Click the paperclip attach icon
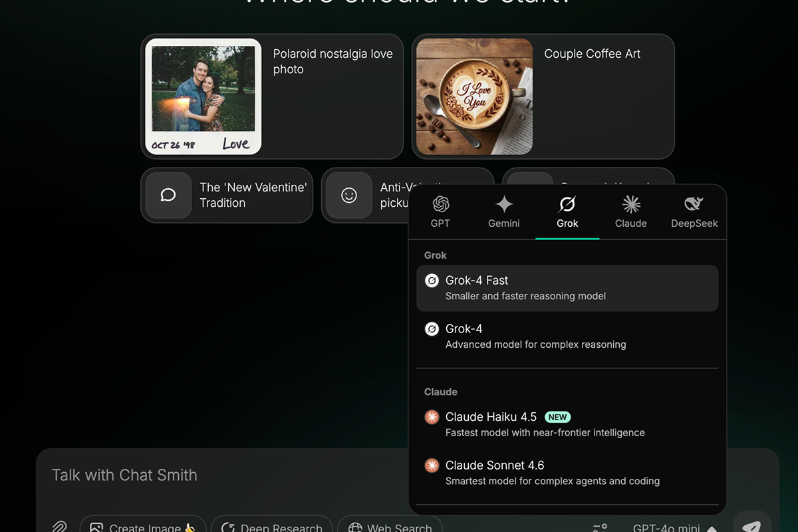The height and width of the screenshot is (532, 798). 59,527
